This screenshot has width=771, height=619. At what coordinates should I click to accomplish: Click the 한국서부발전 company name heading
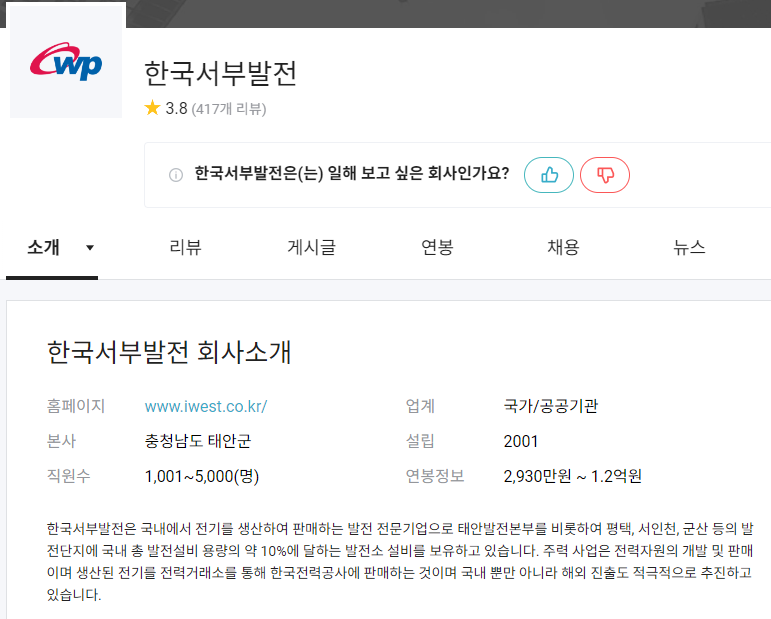pyautogui.click(x=220, y=73)
